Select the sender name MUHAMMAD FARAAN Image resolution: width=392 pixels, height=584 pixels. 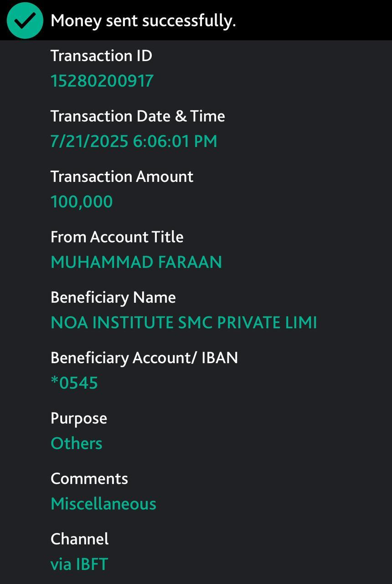[x=136, y=262]
